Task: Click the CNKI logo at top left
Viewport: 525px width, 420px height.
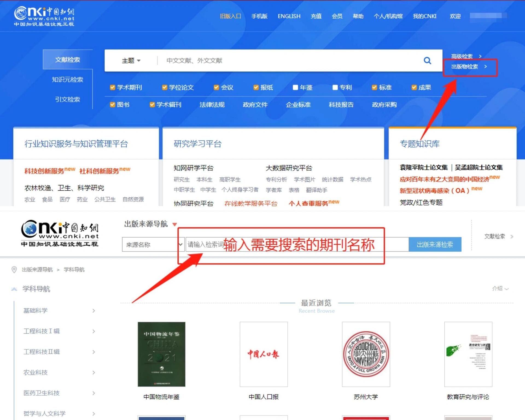Action: [x=44, y=16]
